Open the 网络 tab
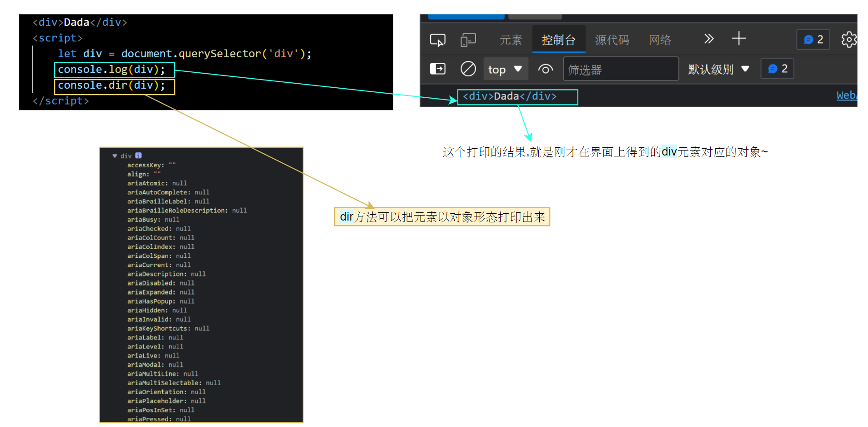This screenshot has width=868, height=427. [x=660, y=40]
